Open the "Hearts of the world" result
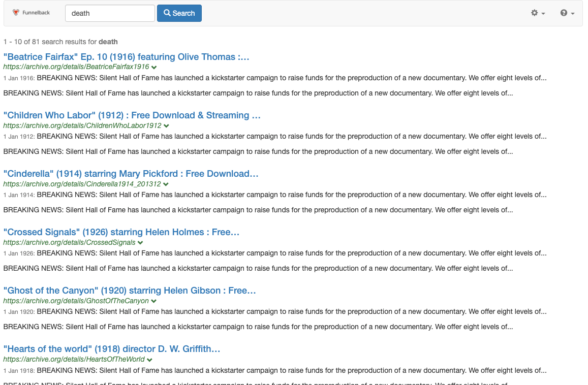The image size is (588, 385). coord(111,349)
